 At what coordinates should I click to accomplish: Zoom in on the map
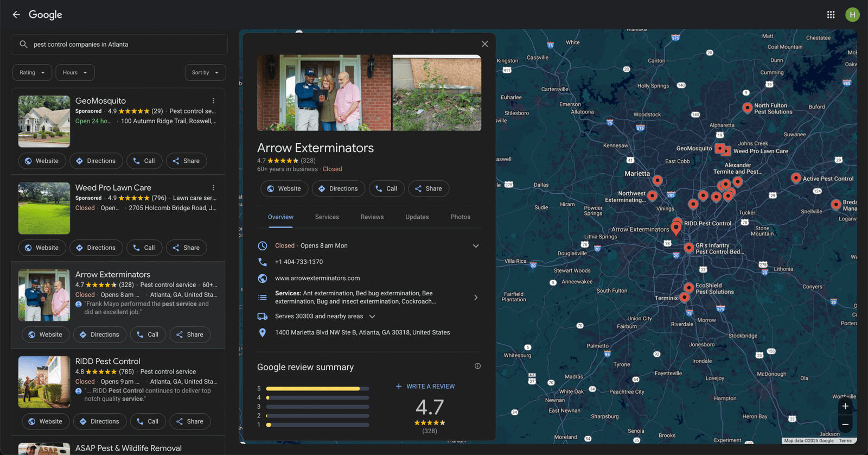click(845, 406)
